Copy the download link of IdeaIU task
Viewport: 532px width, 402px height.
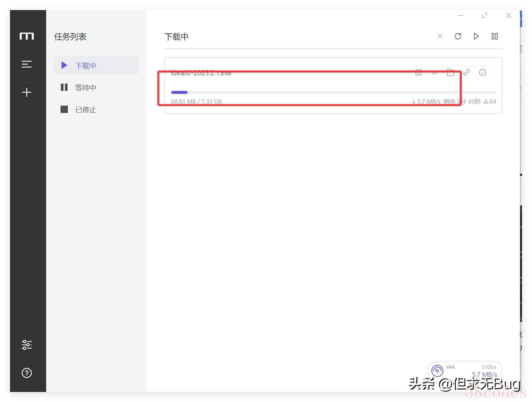[466, 73]
